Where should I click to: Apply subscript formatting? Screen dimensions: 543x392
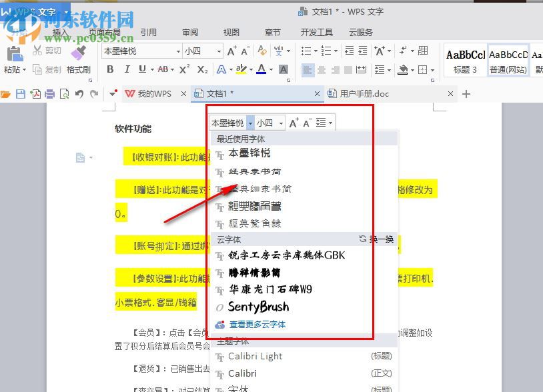pyautogui.click(x=202, y=69)
